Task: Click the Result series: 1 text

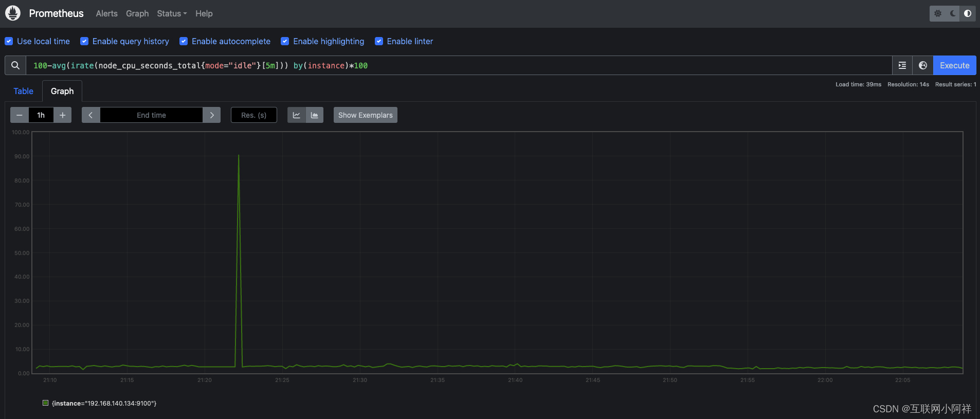Action: point(955,84)
